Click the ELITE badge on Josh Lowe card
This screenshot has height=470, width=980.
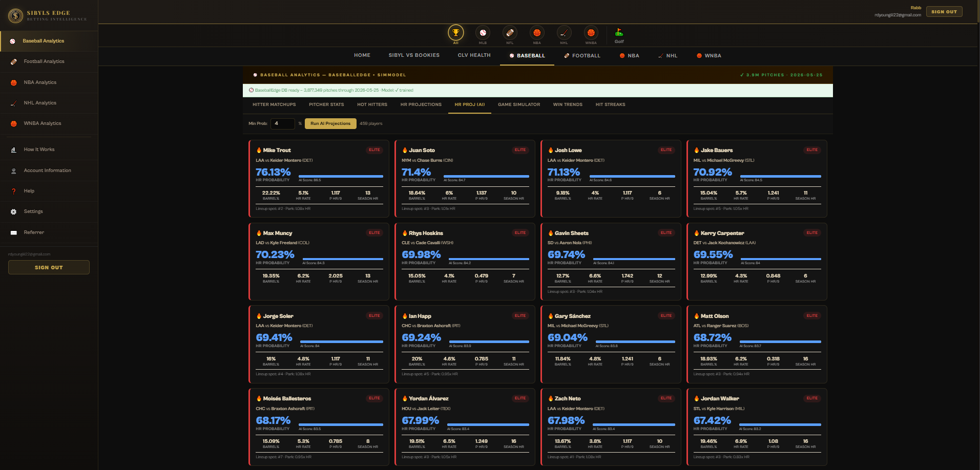(x=666, y=150)
